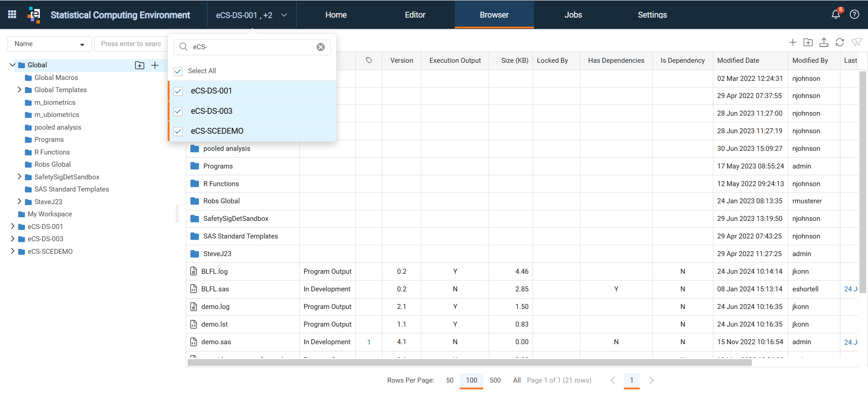The width and height of the screenshot is (868, 393).
Task: Click the tag column header icon
Action: coord(369,61)
